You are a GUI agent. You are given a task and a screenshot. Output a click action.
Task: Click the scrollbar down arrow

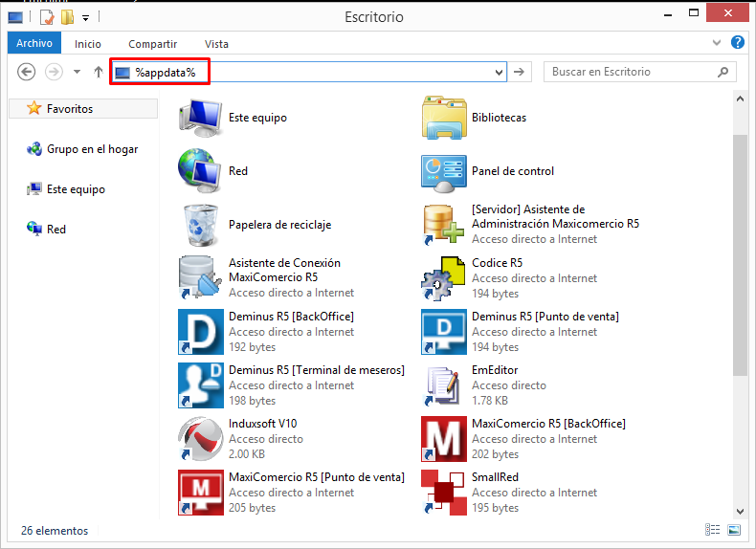[740, 511]
